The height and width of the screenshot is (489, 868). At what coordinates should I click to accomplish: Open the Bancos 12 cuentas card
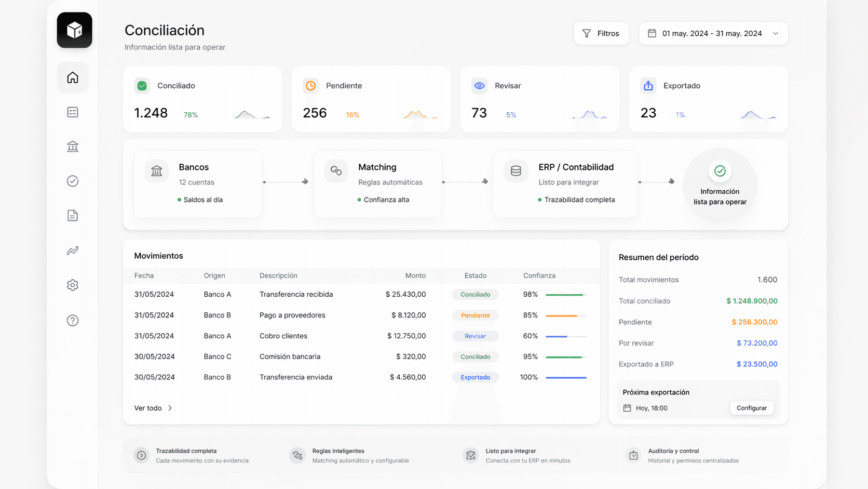pos(198,184)
